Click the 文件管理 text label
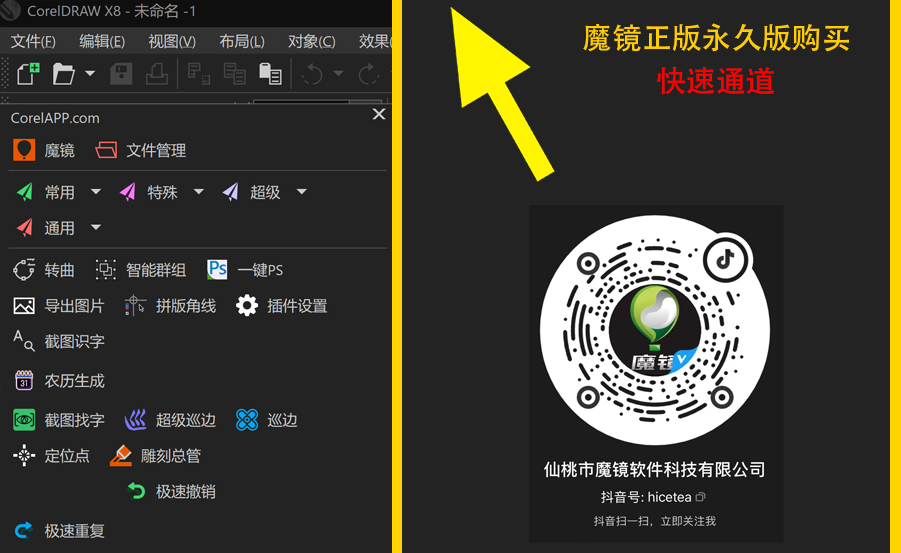The height and width of the screenshot is (553, 901). [x=156, y=151]
